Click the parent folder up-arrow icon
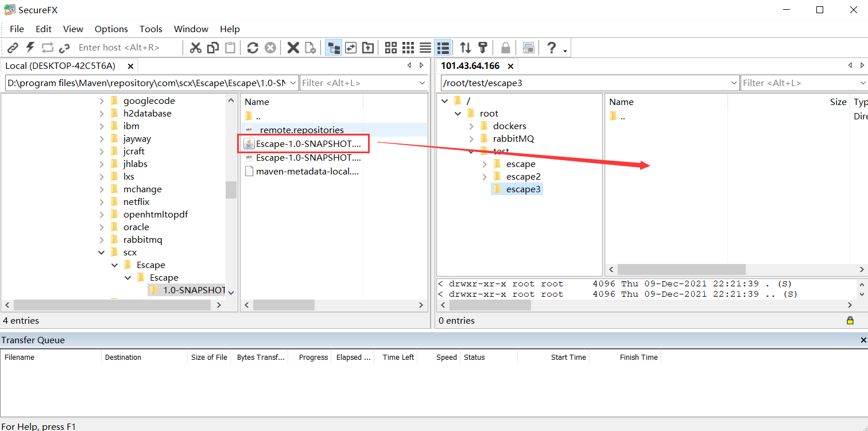Image resolution: width=868 pixels, height=431 pixels. pyautogui.click(x=368, y=48)
